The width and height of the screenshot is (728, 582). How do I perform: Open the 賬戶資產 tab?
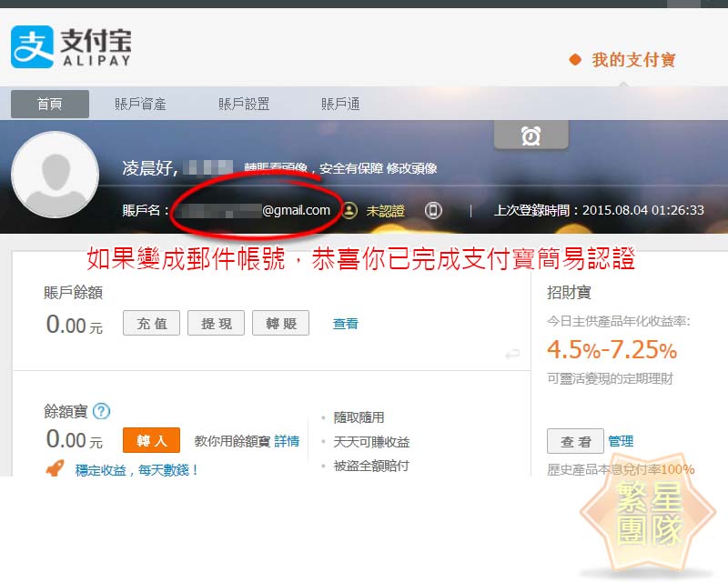(140, 104)
